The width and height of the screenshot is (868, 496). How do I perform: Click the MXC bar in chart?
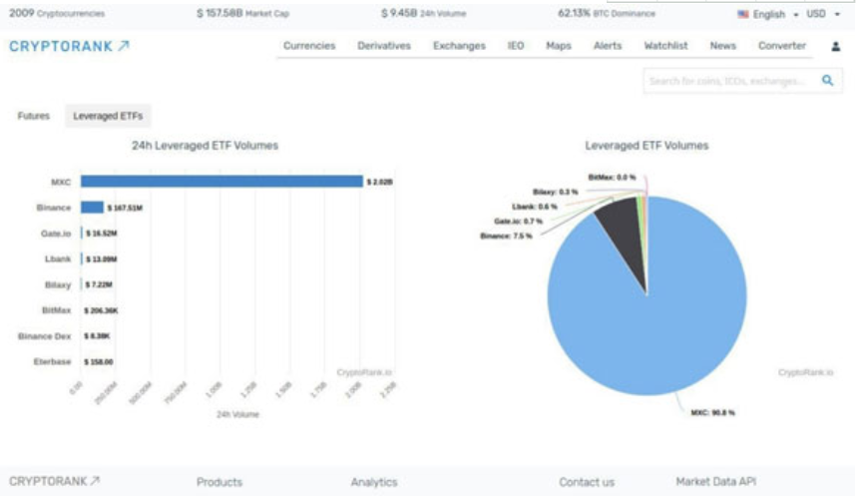[221, 181]
